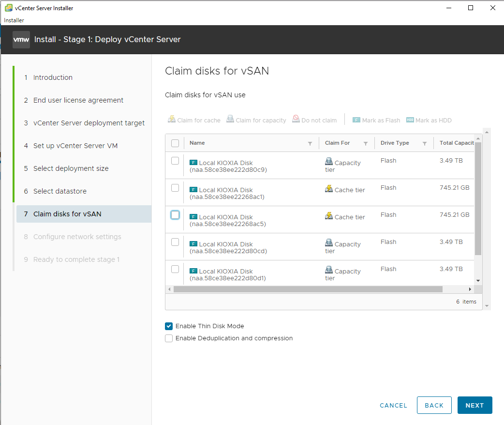
Task: Open the Installer menu
Action: [x=14, y=20]
